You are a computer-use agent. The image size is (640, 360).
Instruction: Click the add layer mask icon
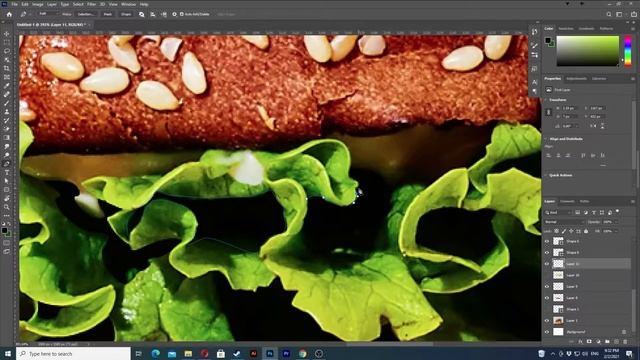(589, 342)
